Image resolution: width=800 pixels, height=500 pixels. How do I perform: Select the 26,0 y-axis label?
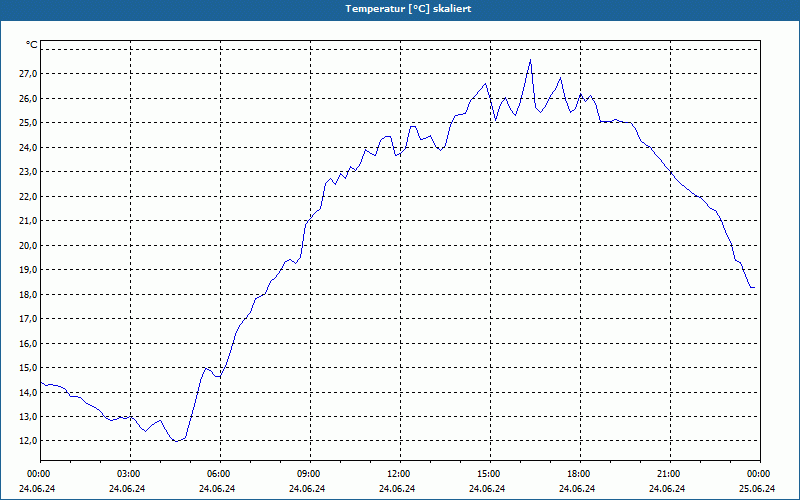coord(28,98)
